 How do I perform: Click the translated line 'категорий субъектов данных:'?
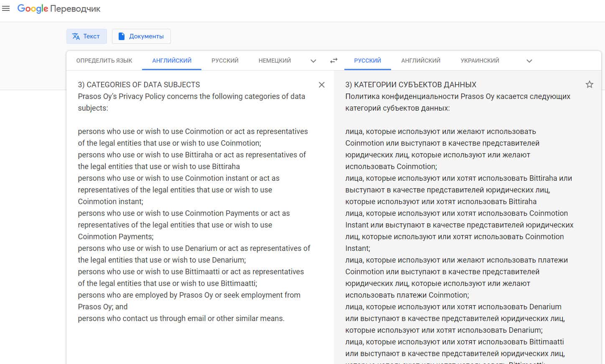click(x=397, y=108)
